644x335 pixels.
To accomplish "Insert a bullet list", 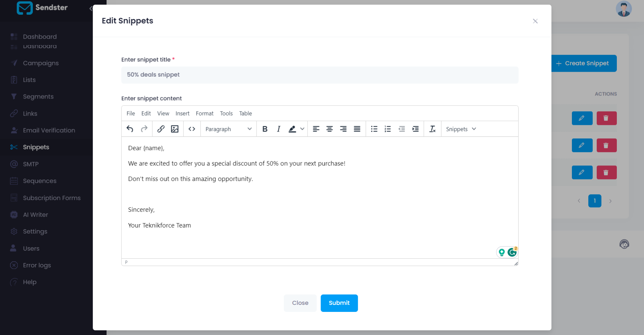I will [374, 129].
